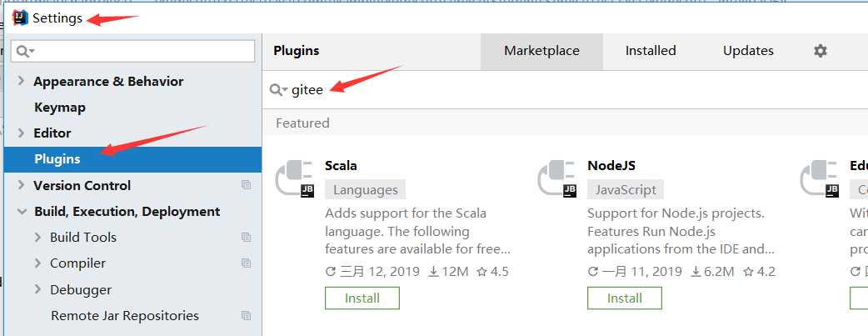Click the settings search magnifier icon

(x=25, y=52)
